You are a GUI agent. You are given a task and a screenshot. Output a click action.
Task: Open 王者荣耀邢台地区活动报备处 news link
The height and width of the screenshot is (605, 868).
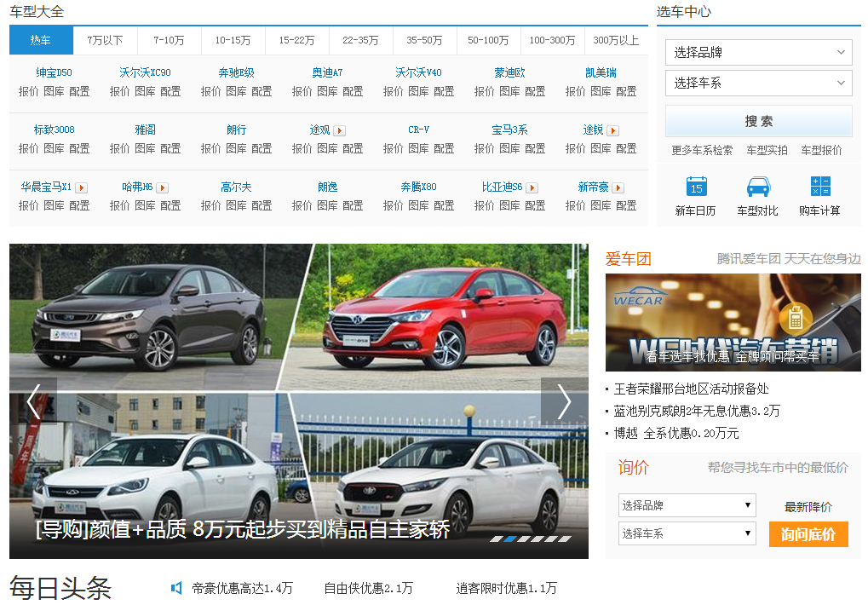[x=692, y=389]
